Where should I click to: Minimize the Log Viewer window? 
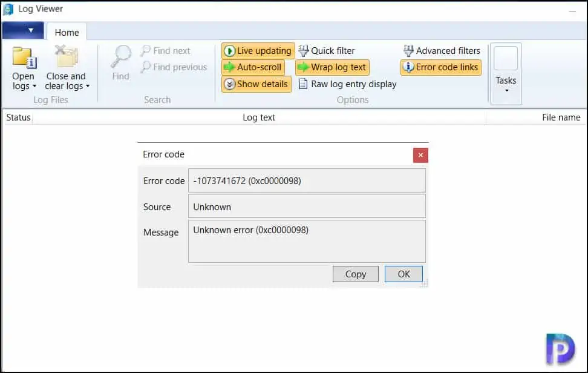click(572, 10)
